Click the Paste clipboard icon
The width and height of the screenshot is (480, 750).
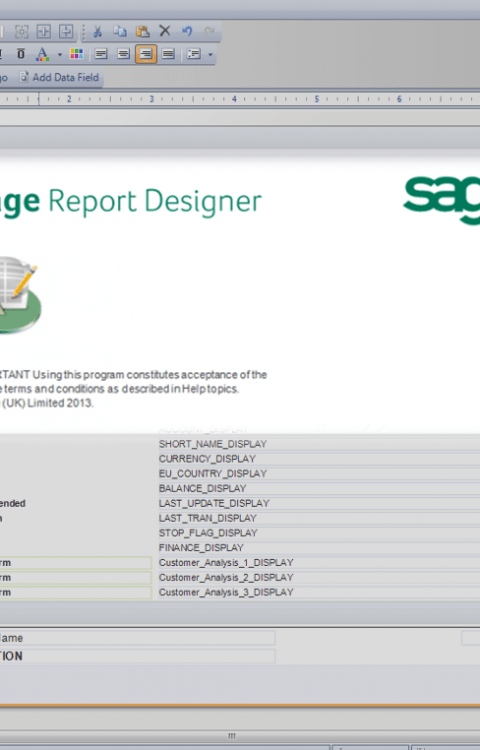tap(142, 32)
